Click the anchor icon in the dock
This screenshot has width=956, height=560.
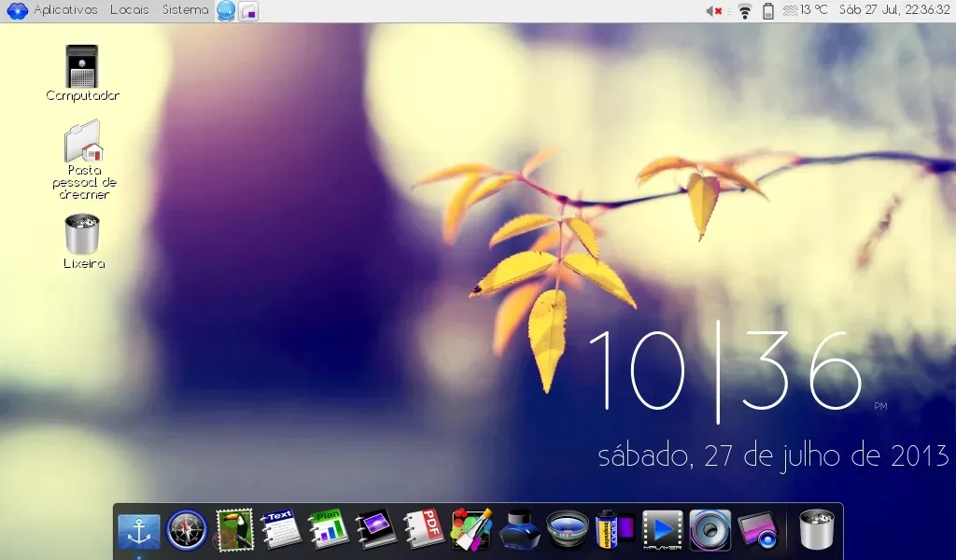(139, 532)
